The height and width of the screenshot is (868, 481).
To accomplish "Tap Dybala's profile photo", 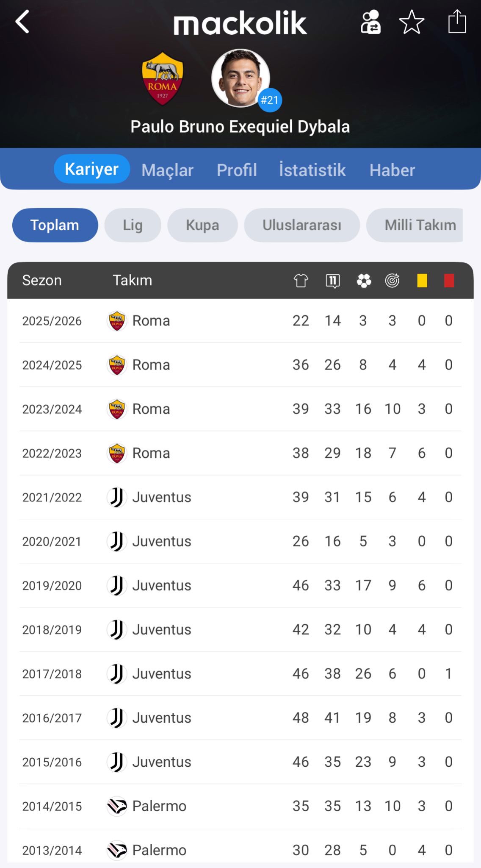I will pyautogui.click(x=240, y=78).
